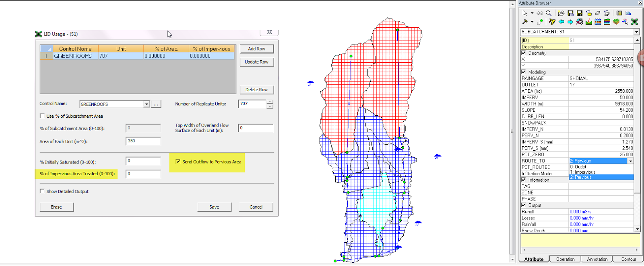Viewport: 644px width, 266px height.
Task: Click the green channel with red arrow icon
Action: (589, 22)
